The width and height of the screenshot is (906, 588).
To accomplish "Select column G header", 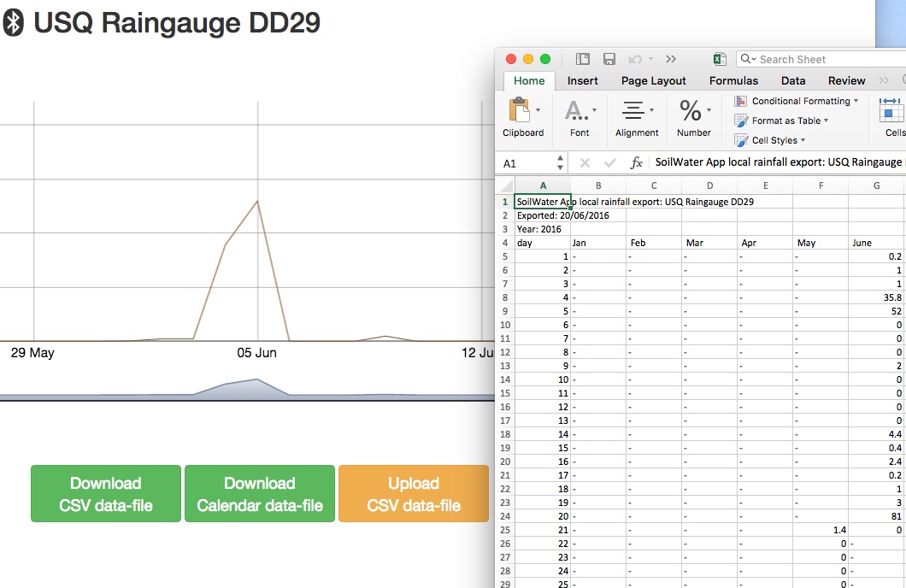I will (x=877, y=185).
